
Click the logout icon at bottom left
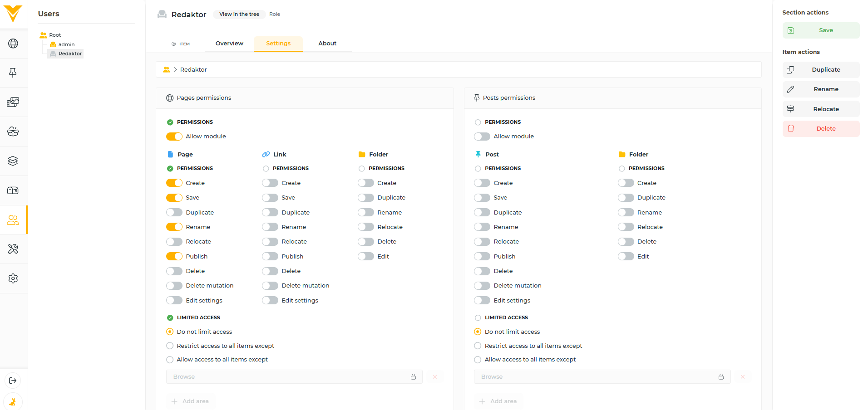point(13,381)
